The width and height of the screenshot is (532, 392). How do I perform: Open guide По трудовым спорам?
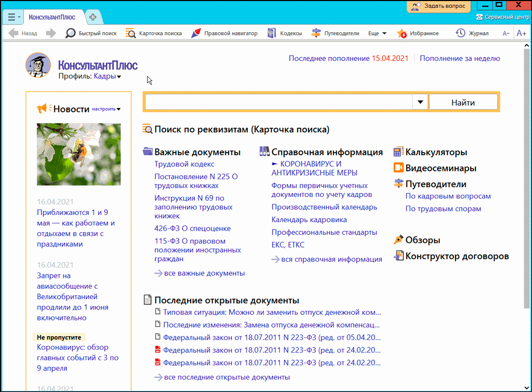pyautogui.click(x=443, y=209)
